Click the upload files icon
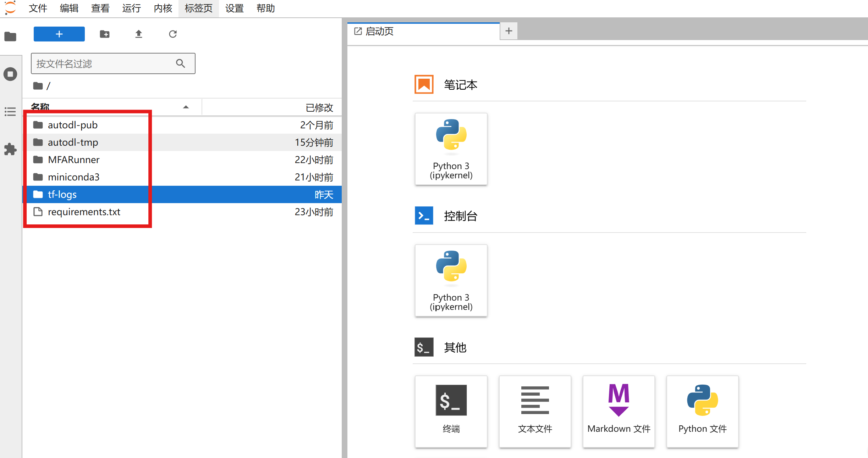The height and width of the screenshot is (458, 868). point(138,34)
